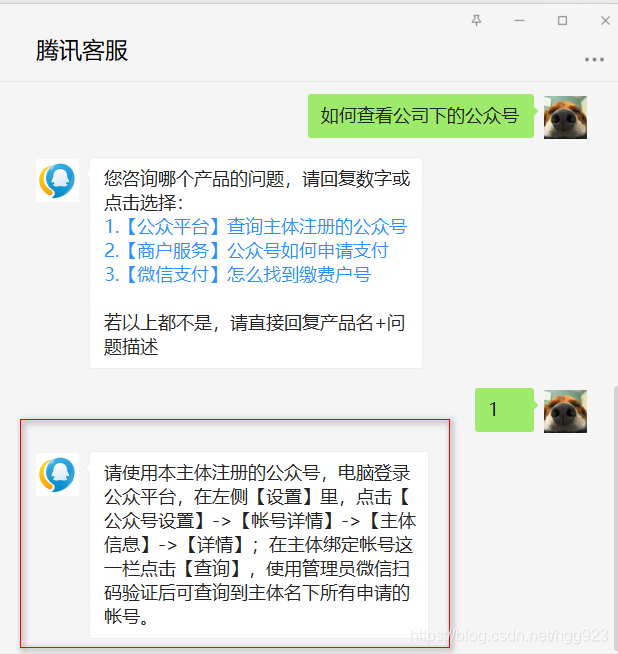Close the 腾讯客服 chat window

(605, 20)
